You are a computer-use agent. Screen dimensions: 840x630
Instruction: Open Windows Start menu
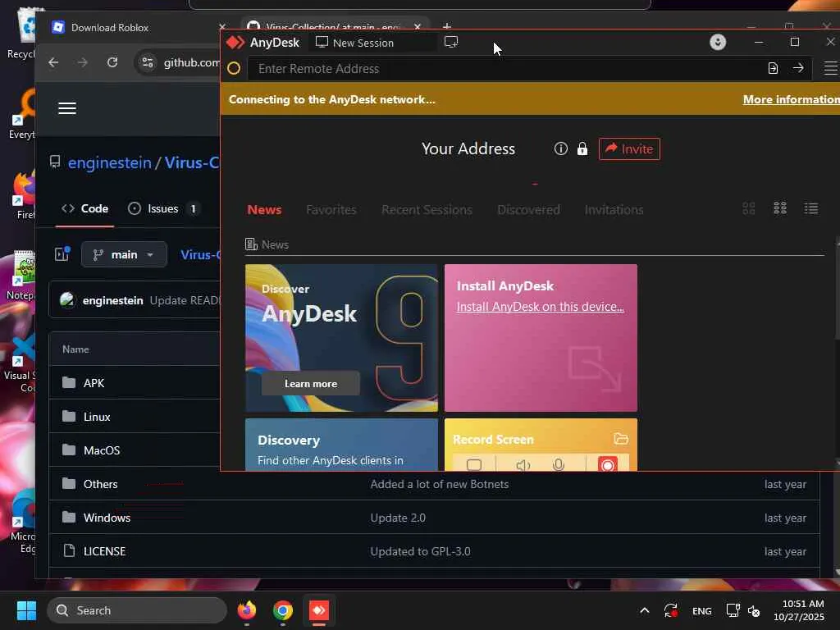26,610
